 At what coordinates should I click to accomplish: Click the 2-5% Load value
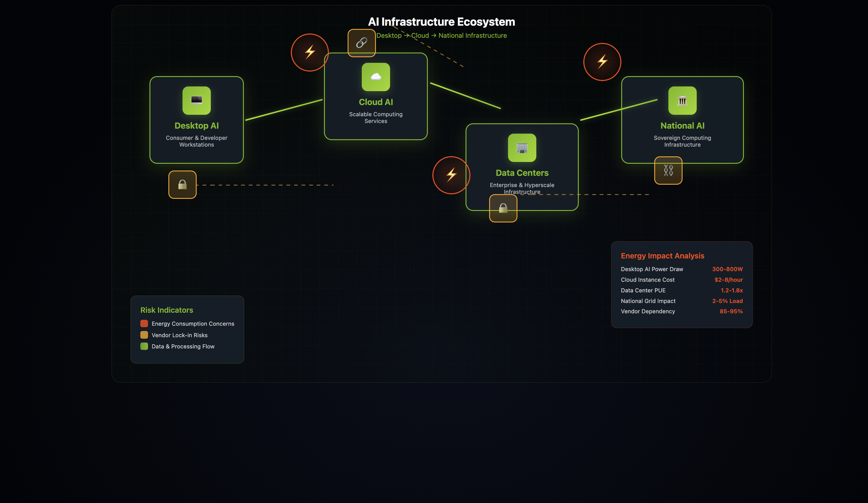(x=727, y=301)
